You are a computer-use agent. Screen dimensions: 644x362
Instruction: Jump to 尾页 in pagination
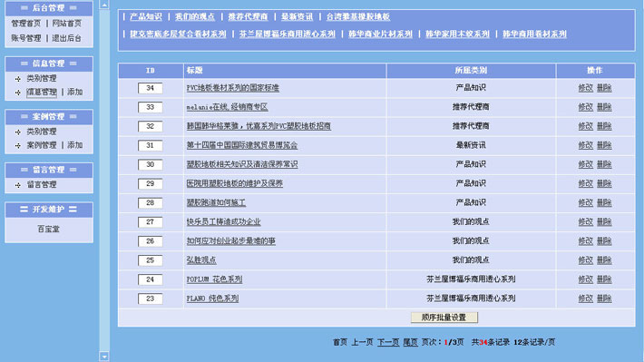pos(410,342)
